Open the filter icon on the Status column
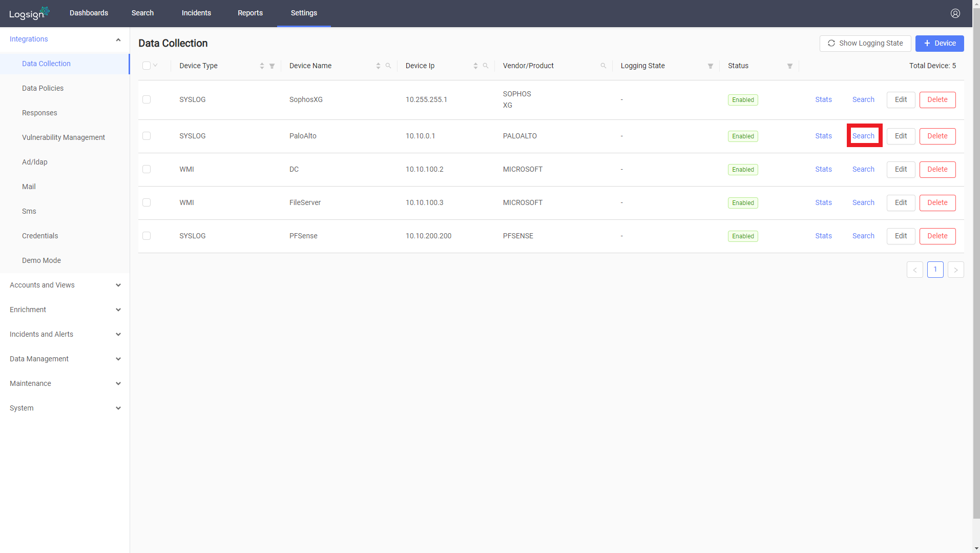The width and height of the screenshot is (980, 553). point(789,66)
